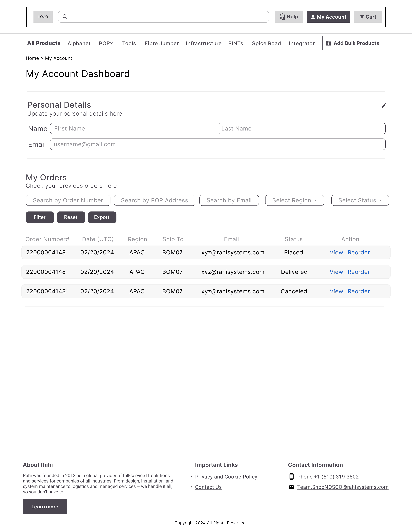Expand the Select Region dropdown
This screenshot has height=532, width=412.
coord(294,200)
